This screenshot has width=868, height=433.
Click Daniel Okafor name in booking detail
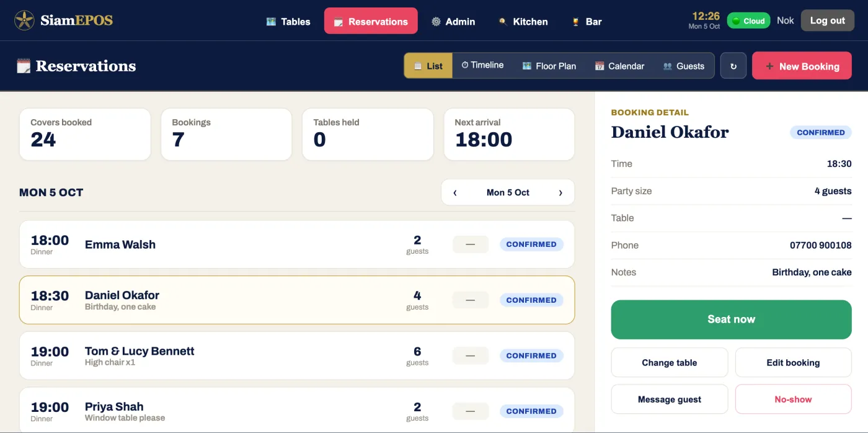670,132
